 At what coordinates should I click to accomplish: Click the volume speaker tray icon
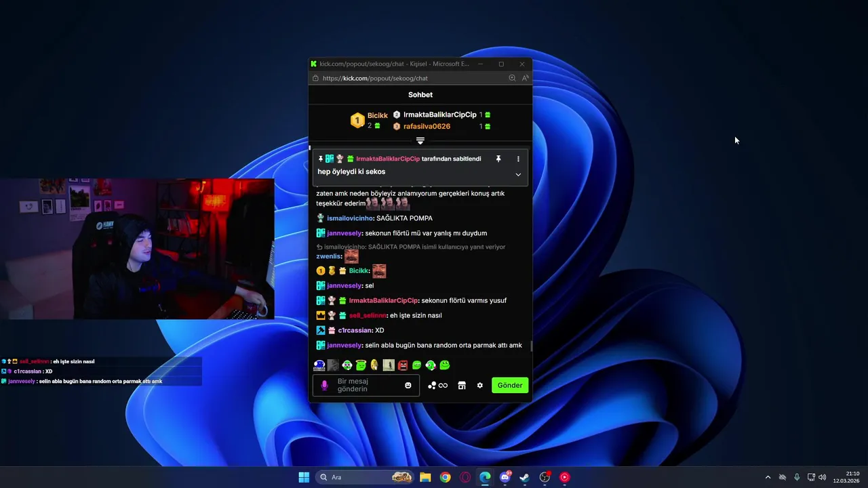(x=823, y=477)
